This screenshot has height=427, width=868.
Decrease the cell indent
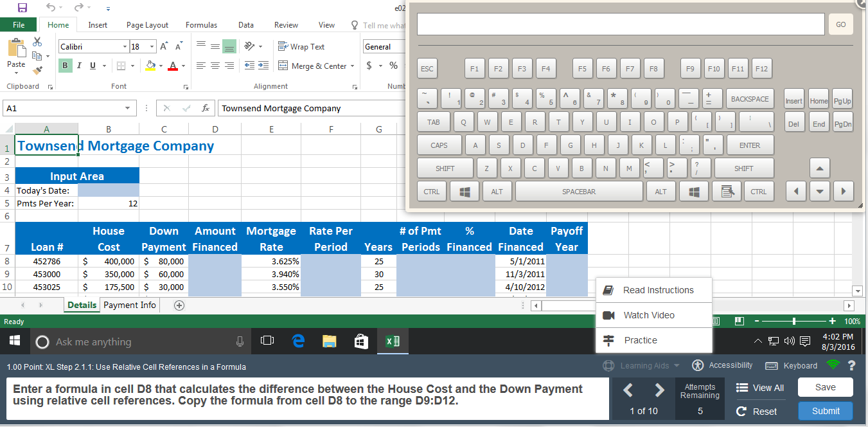[251, 66]
